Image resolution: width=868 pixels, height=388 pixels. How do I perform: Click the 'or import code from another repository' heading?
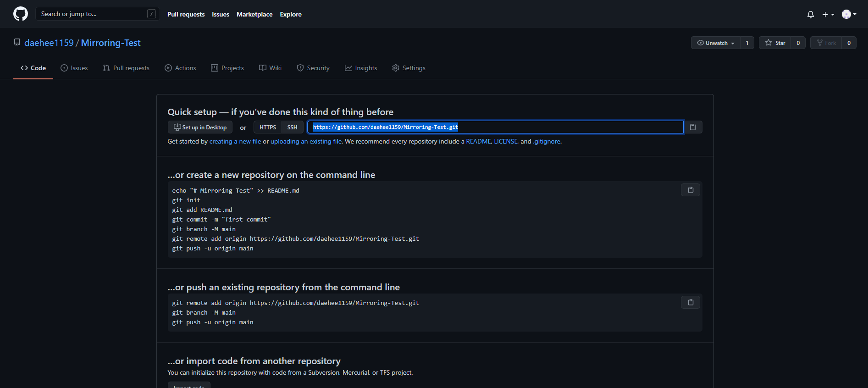[x=254, y=361]
